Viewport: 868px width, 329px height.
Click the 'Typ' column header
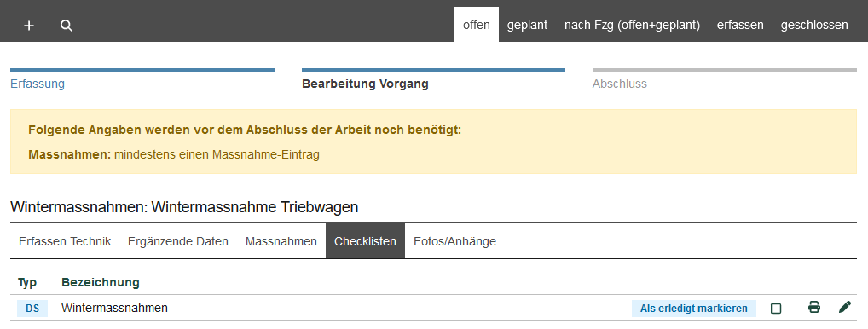coord(27,283)
